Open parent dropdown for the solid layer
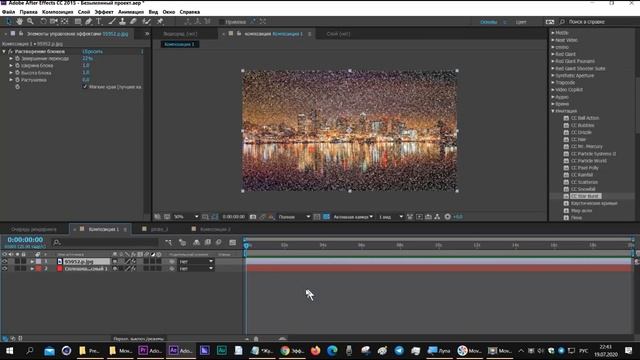 (x=196, y=269)
